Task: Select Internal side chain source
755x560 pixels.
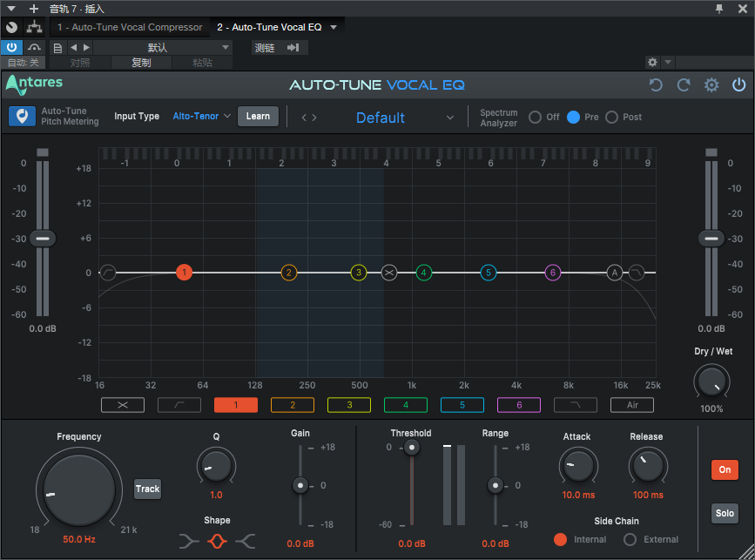Action: (560, 539)
